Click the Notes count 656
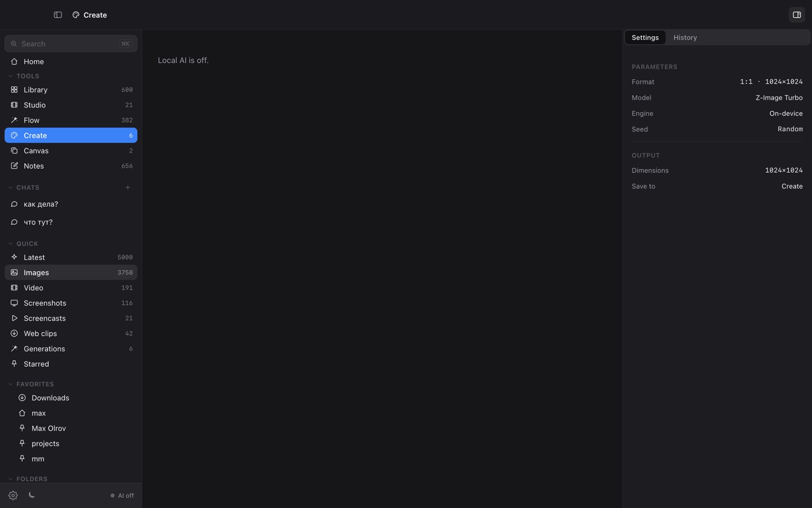812x508 pixels. pyautogui.click(x=127, y=166)
